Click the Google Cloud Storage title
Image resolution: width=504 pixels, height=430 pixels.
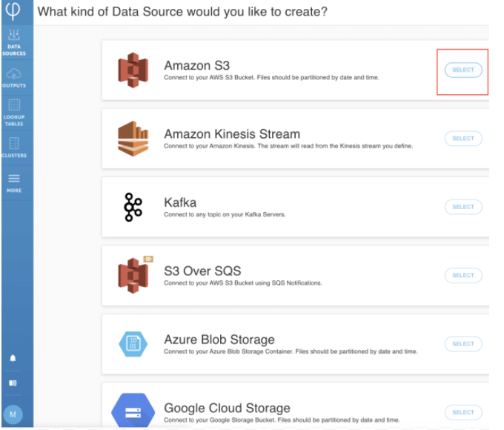pos(227,408)
